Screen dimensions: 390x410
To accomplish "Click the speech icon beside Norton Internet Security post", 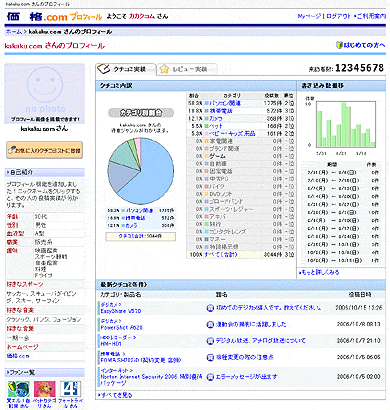I will pyautogui.click(x=210, y=377).
